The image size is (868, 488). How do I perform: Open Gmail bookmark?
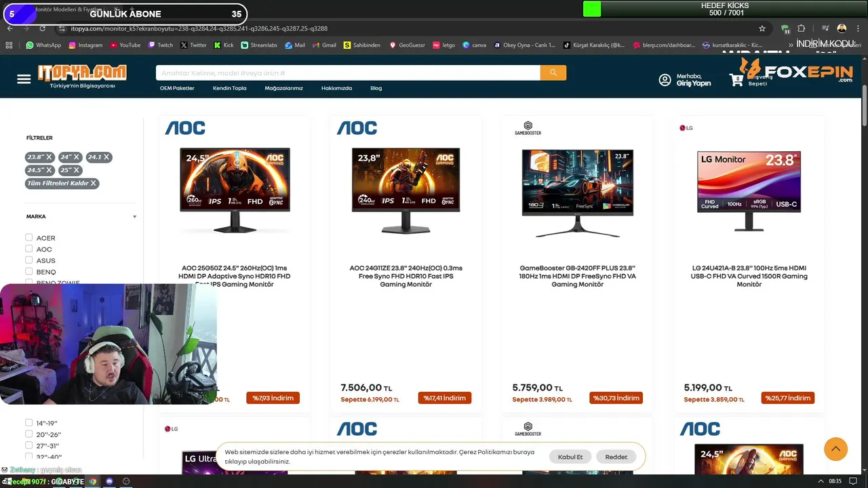click(323, 45)
